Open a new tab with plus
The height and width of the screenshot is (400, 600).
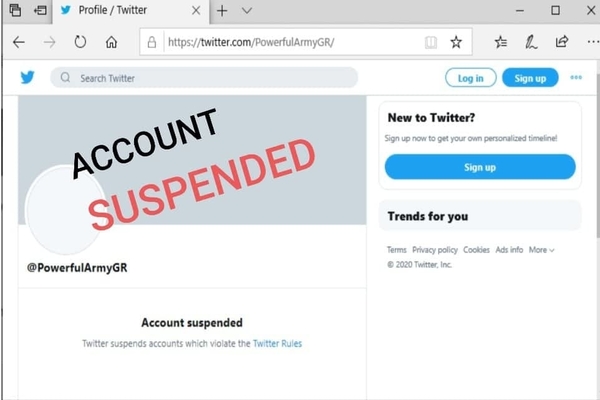click(222, 11)
